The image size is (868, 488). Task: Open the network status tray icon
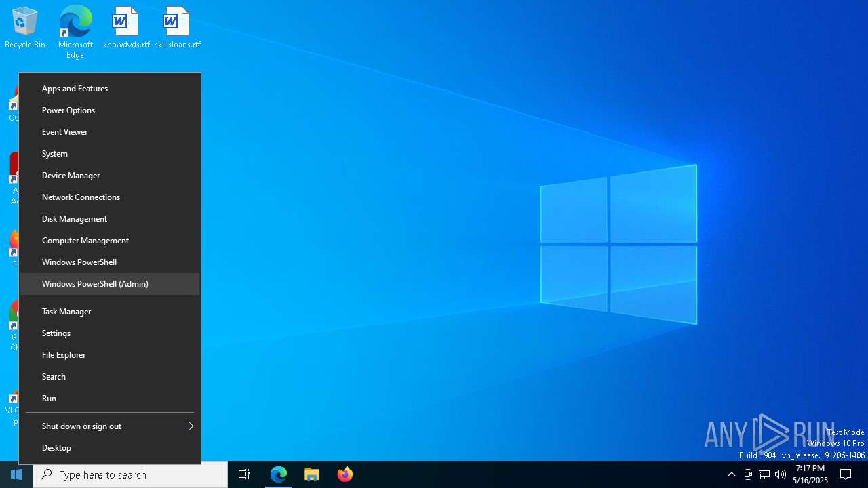tap(764, 474)
